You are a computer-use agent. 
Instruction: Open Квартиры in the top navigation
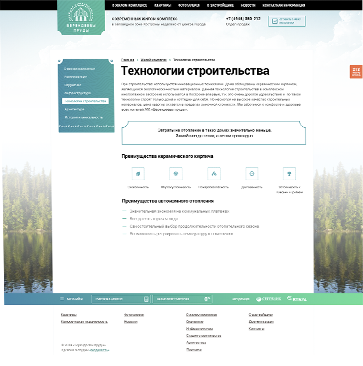163,5
